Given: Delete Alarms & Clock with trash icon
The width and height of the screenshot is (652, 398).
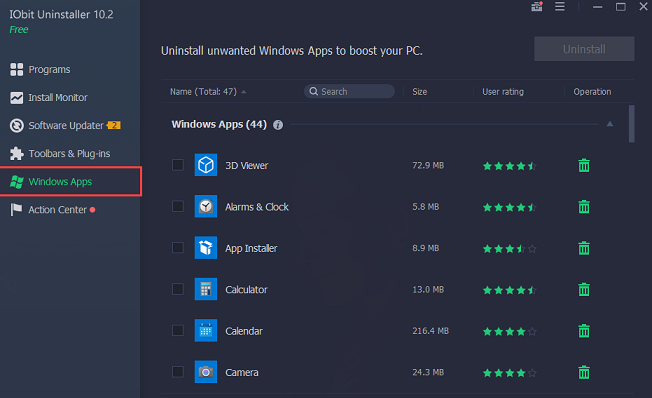Looking at the screenshot, I should pyautogui.click(x=584, y=207).
